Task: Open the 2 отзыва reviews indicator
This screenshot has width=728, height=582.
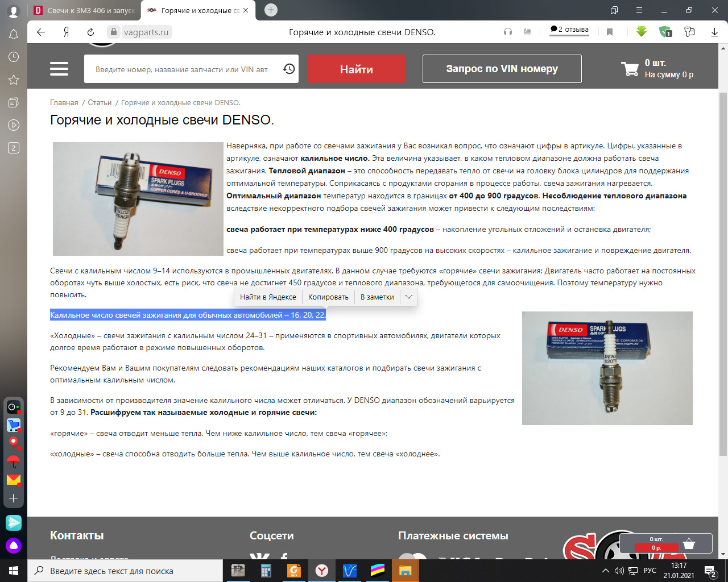Action: (569, 30)
